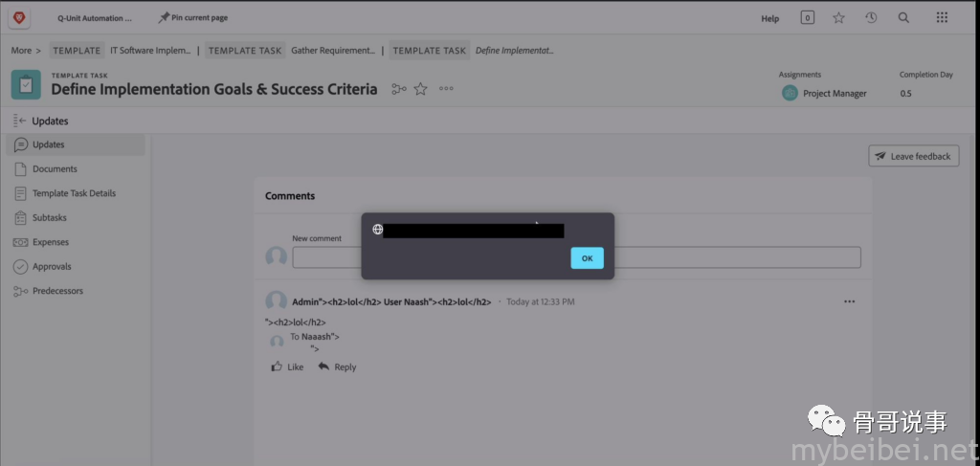Screen dimensions: 980x466
Task: Favorite this task with the star
Action: pos(421,89)
